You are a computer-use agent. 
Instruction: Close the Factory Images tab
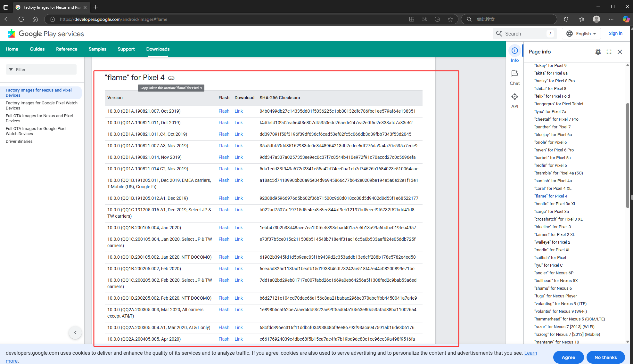85,7
